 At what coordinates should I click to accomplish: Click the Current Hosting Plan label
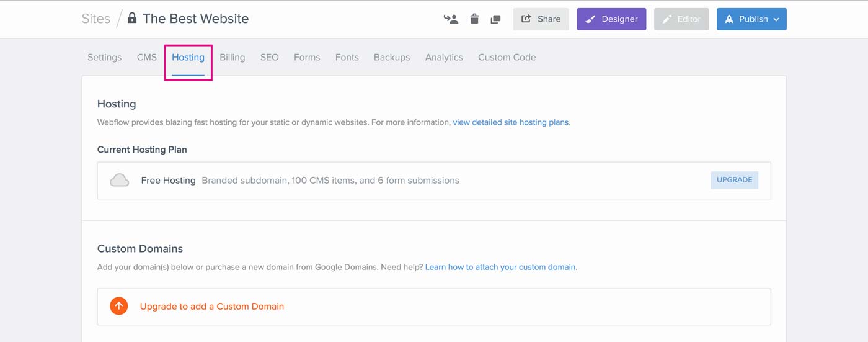(x=142, y=150)
